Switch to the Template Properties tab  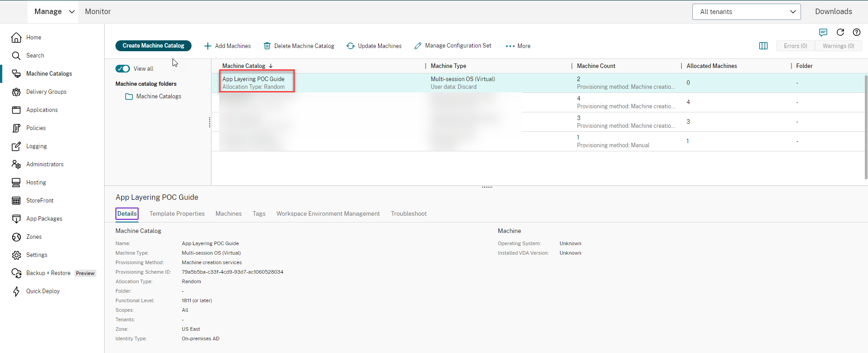tap(177, 213)
